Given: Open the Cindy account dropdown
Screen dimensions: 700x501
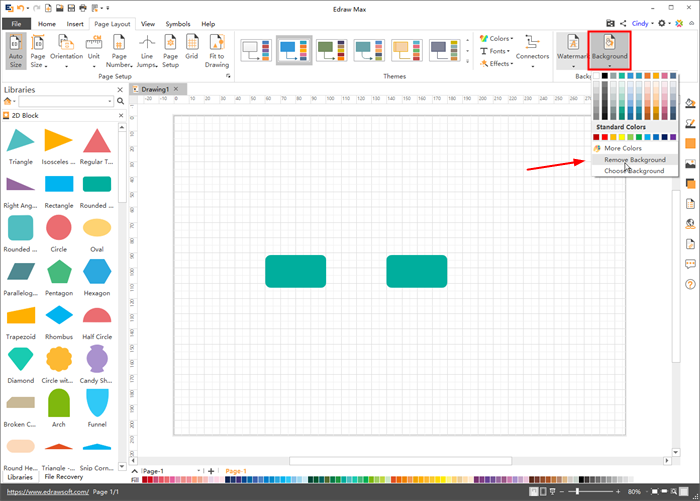Looking at the screenshot, I should (642, 23).
